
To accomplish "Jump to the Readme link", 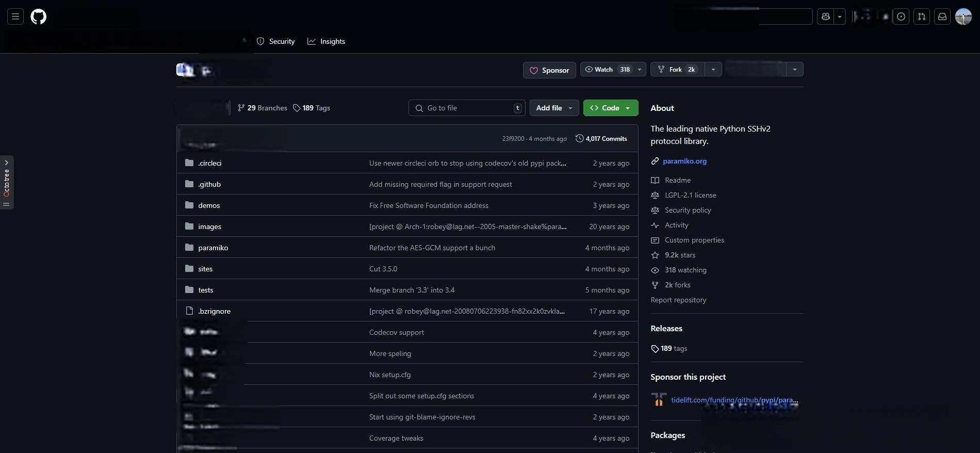I will [x=678, y=180].
